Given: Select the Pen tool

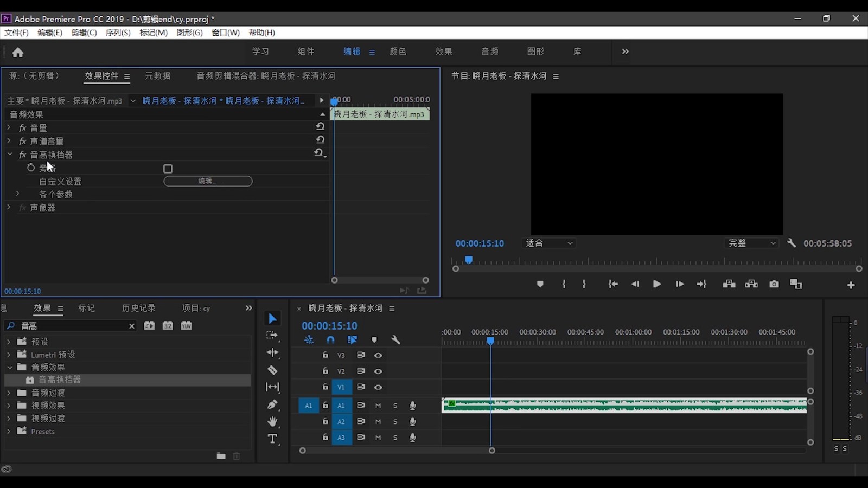Looking at the screenshot, I should pyautogui.click(x=272, y=404).
